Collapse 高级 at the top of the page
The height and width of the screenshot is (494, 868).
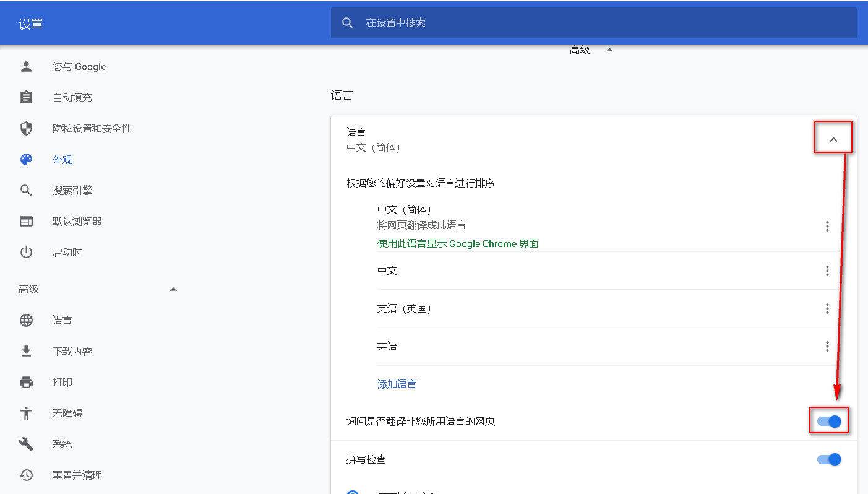click(x=609, y=50)
